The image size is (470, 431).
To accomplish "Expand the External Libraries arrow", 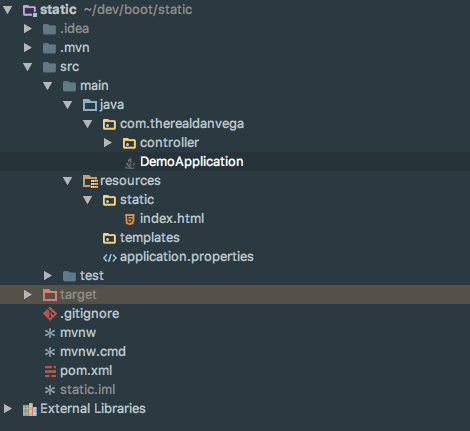I will [8, 409].
